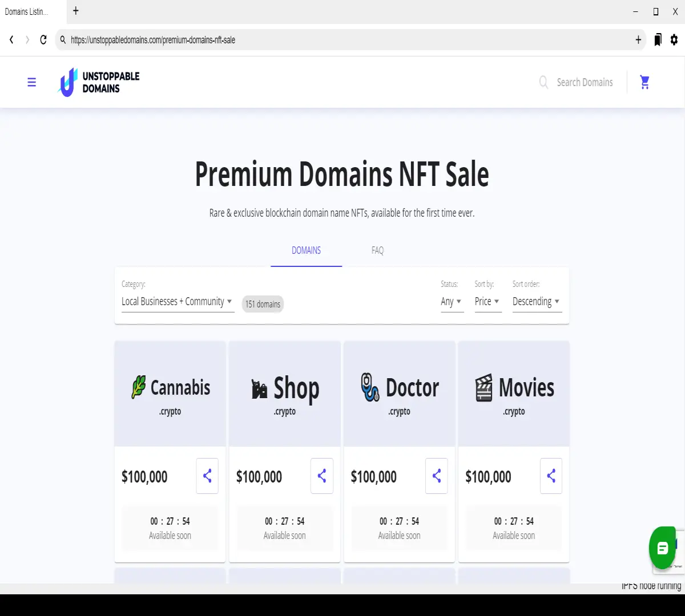
Task: Click the Premium Domains NFT Sale heading
Action: (x=342, y=174)
